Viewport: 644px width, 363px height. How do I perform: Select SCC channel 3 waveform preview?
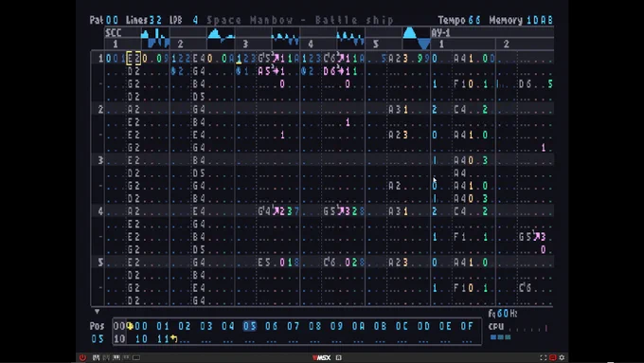coord(285,38)
